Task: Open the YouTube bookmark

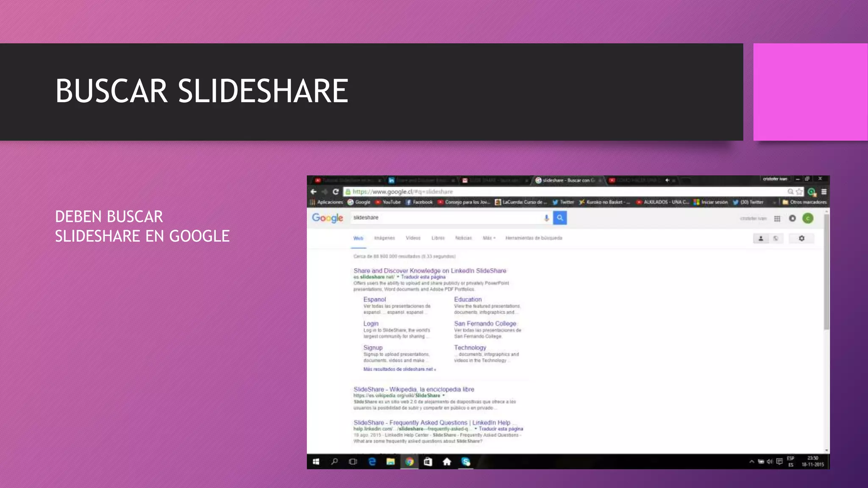Action: (x=388, y=202)
